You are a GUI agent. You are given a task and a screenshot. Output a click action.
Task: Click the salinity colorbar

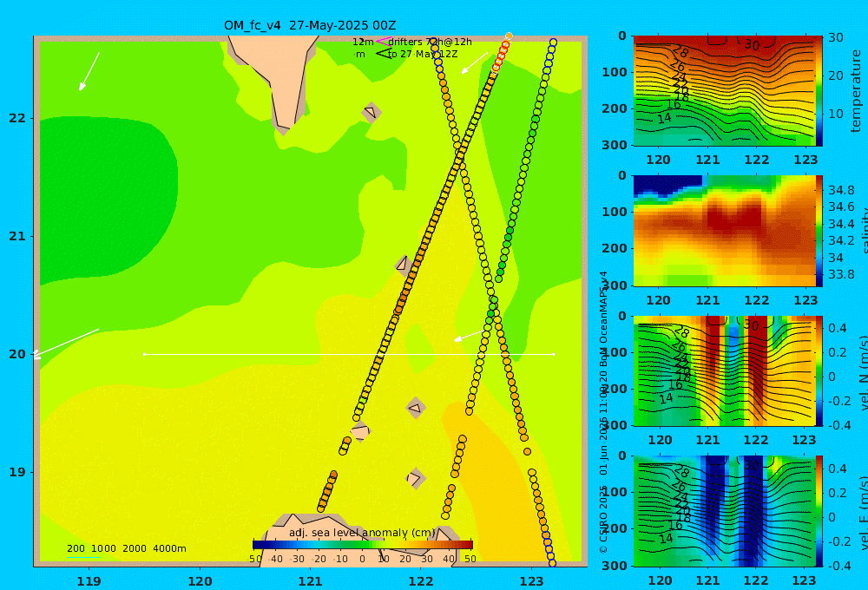click(x=819, y=231)
